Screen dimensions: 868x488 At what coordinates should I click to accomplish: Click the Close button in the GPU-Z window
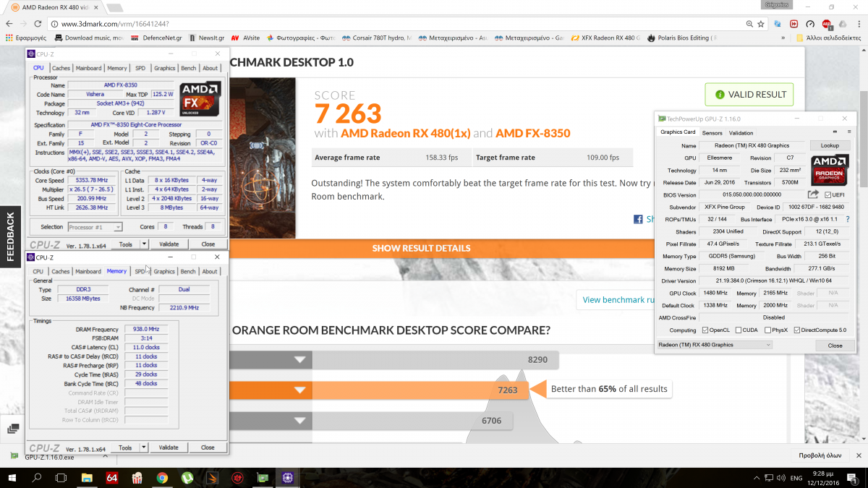835,346
